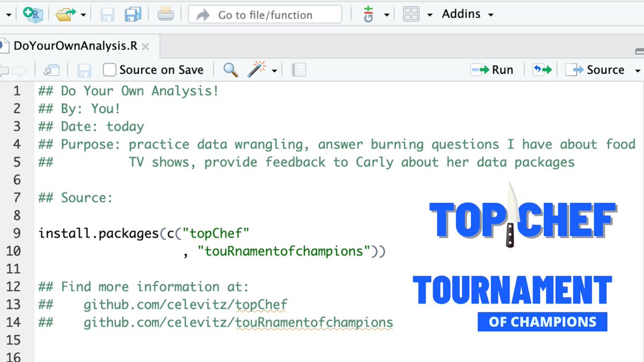
Task: Click the Compile Report notebook icon
Action: pyautogui.click(x=299, y=70)
